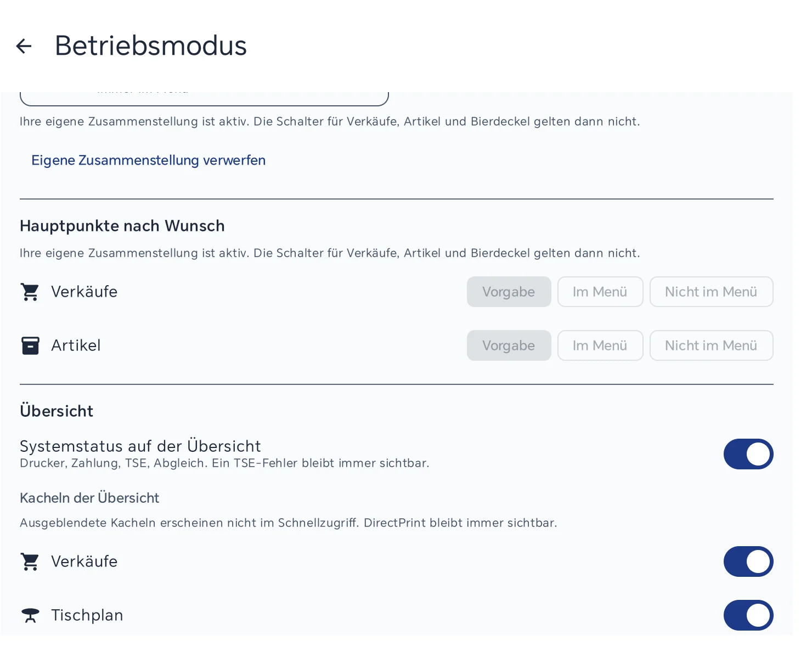Click the partially hidden outlined button at top

pos(204,98)
